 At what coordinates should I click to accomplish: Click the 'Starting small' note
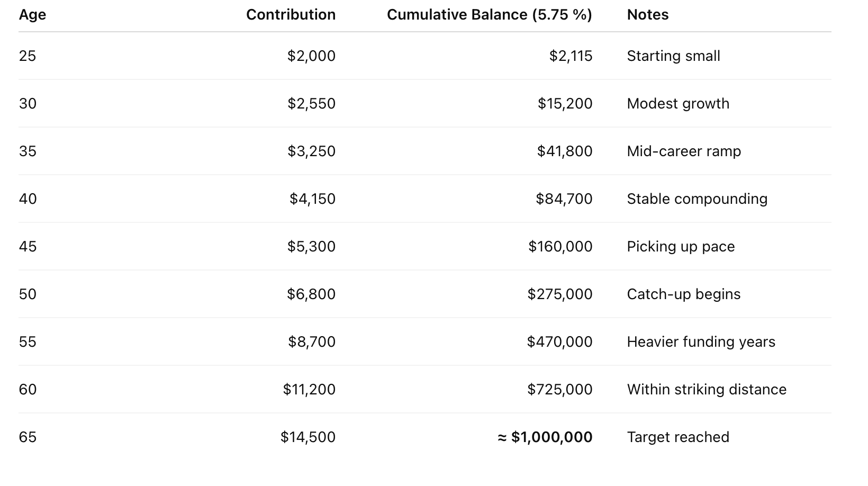click(673, 56)
